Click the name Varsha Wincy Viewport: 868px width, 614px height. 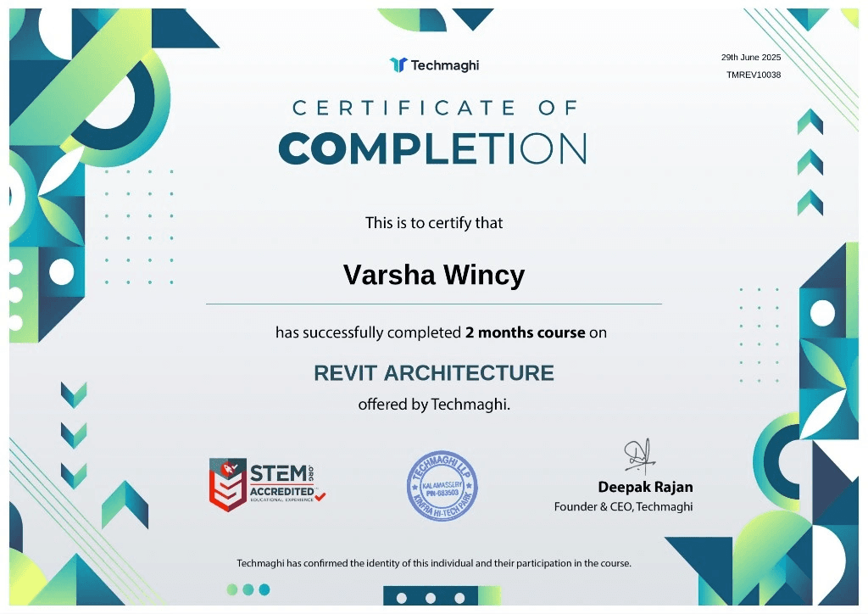pos(434,274)
